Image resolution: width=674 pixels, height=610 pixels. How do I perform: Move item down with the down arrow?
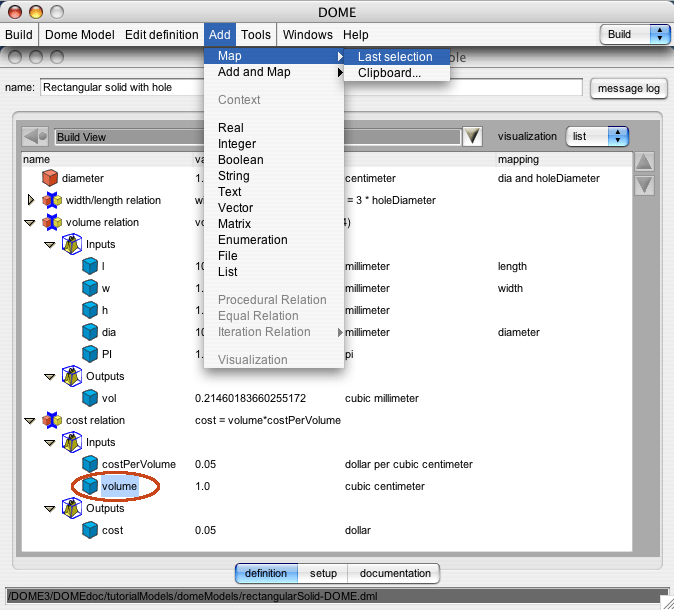tap(644, 185)
